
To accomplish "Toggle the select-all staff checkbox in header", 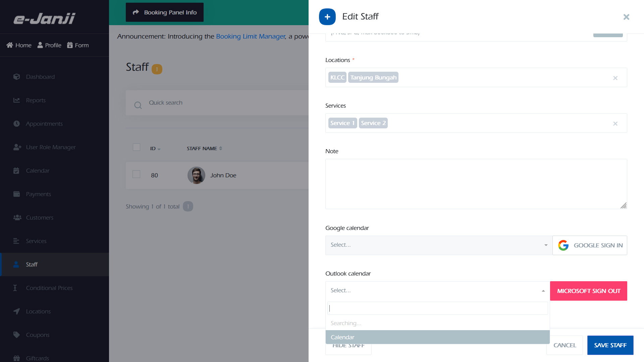I will (136, 147).
